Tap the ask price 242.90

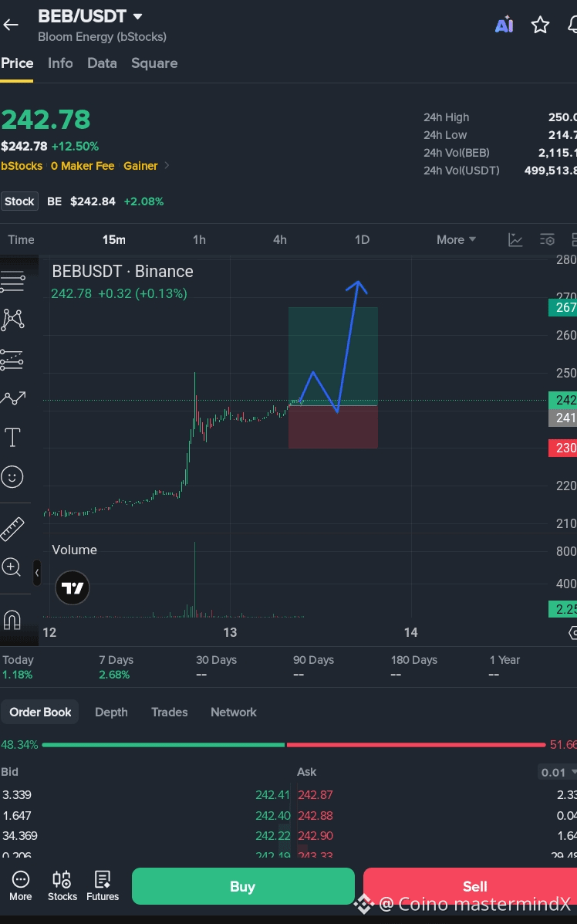(x=315, y=835)
